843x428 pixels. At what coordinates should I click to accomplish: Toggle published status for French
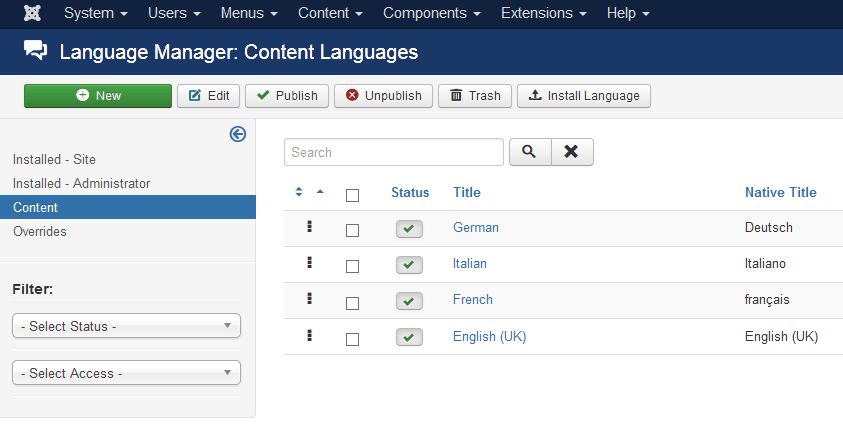point(409,301)
